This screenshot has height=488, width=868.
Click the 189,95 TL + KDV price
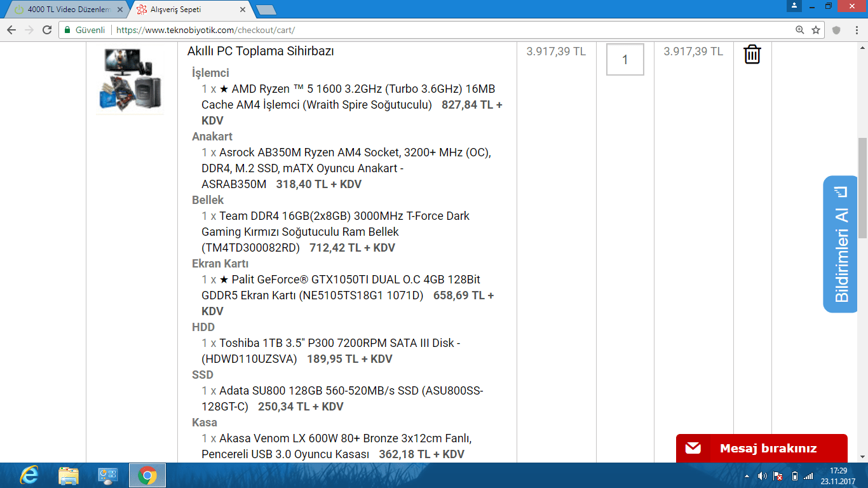[349, 359]
